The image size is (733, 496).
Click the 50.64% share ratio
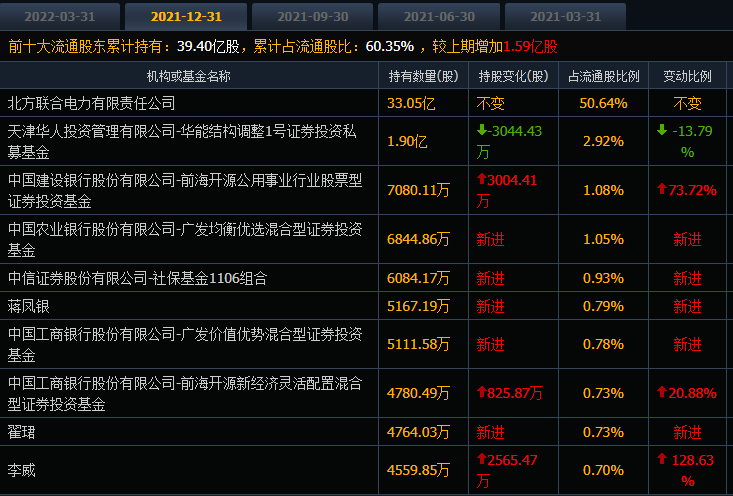tap(603, 103)
